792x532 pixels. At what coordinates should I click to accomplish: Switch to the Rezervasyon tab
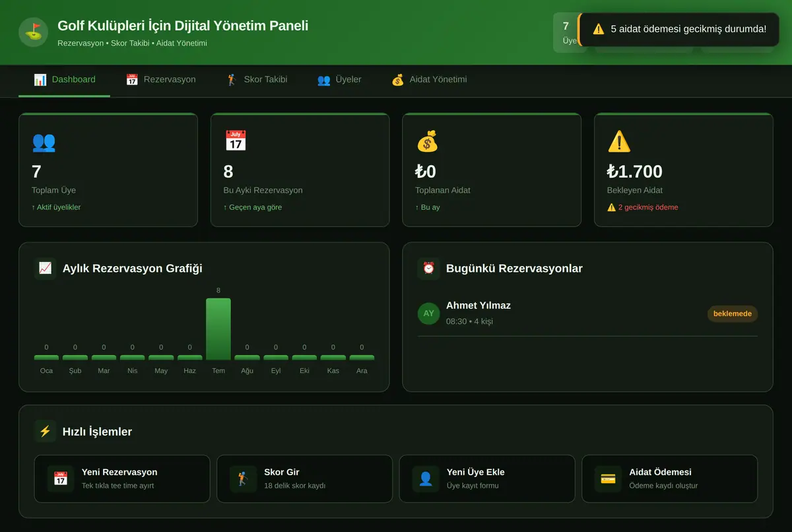(160, 80)
